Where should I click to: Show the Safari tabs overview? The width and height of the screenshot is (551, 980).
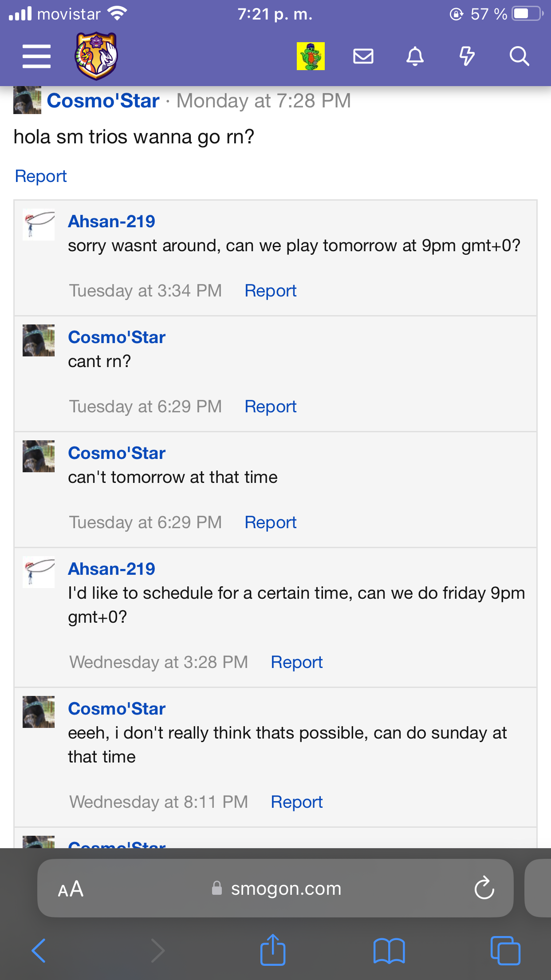(x=505, y=951)
